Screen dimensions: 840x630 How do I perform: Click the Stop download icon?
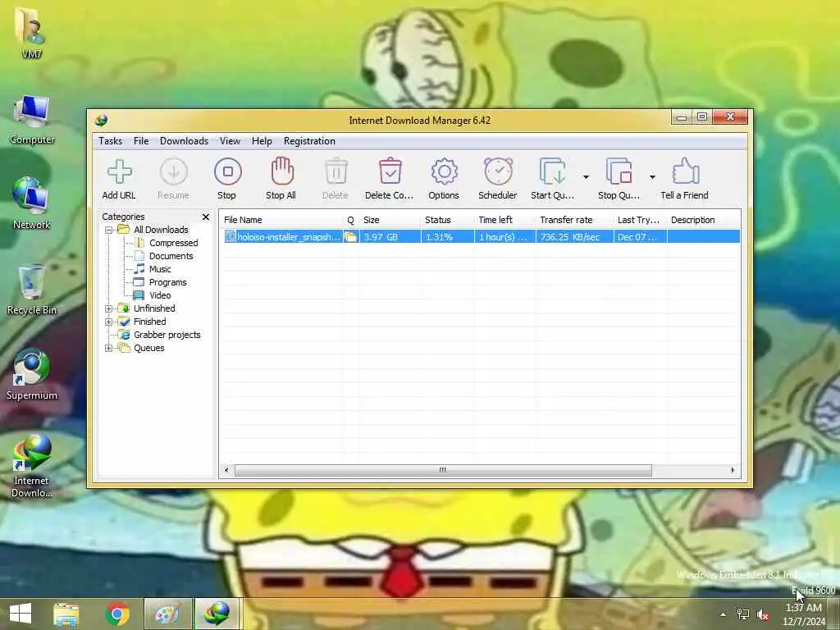(228, 171)
